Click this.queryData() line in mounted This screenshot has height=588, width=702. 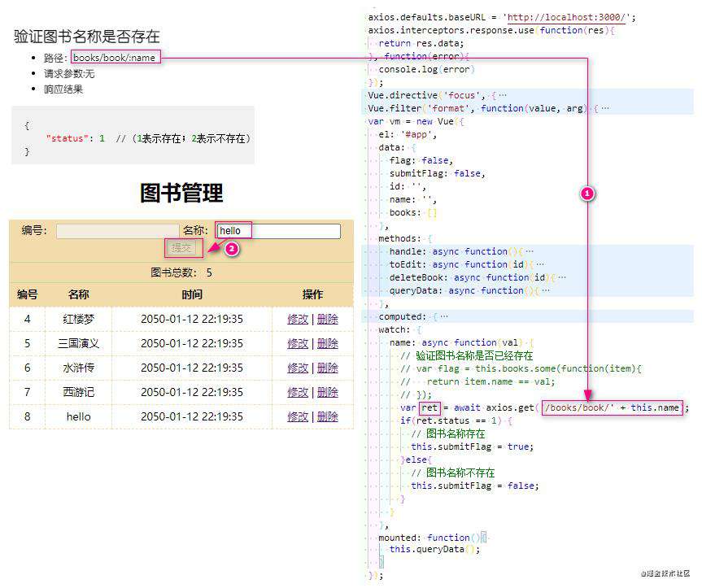[434, 549]
